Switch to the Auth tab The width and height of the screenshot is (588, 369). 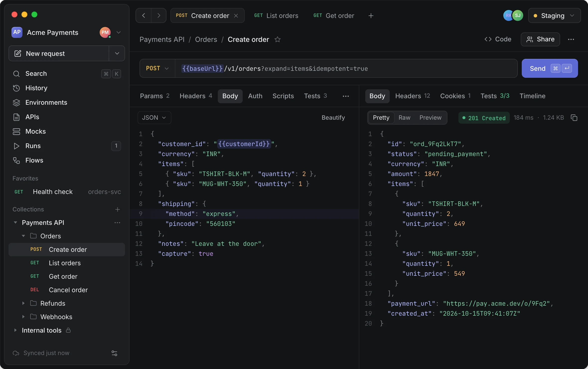(x=255, y=96)
